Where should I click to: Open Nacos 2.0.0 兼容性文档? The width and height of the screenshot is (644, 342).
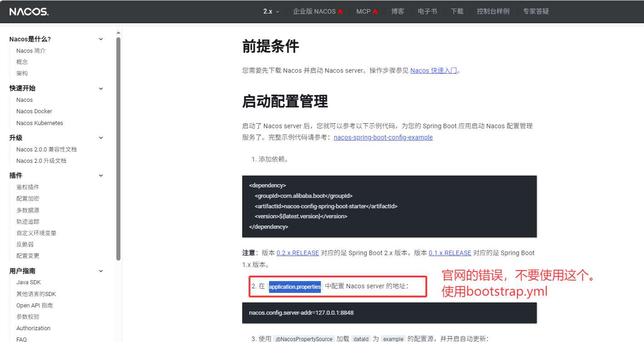click(x=46, y=149)
